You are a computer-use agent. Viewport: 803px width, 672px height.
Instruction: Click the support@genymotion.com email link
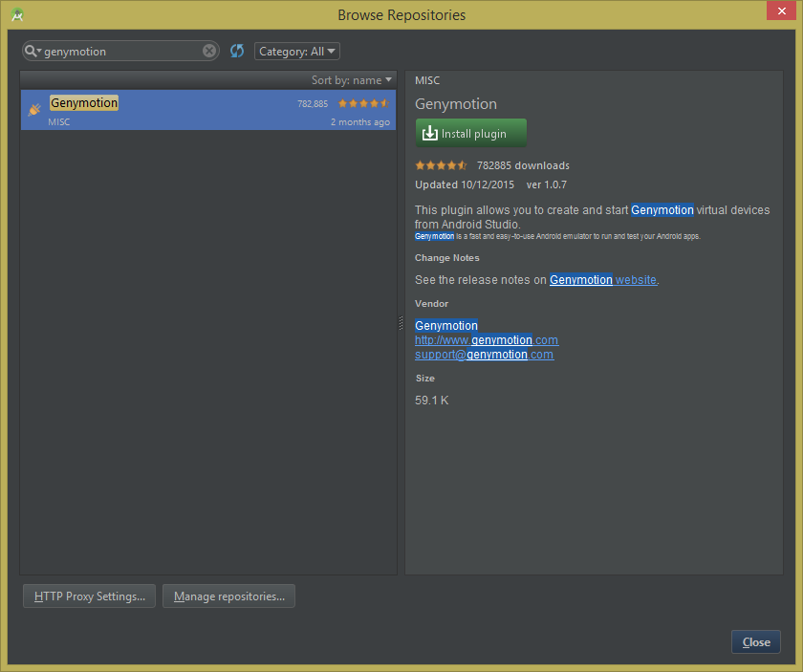pyautogui.click(x=484, y=355)
